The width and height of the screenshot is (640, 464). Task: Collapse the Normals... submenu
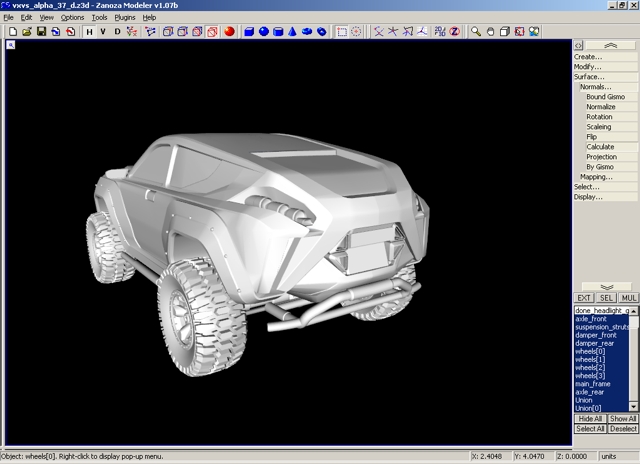[595, 87]
